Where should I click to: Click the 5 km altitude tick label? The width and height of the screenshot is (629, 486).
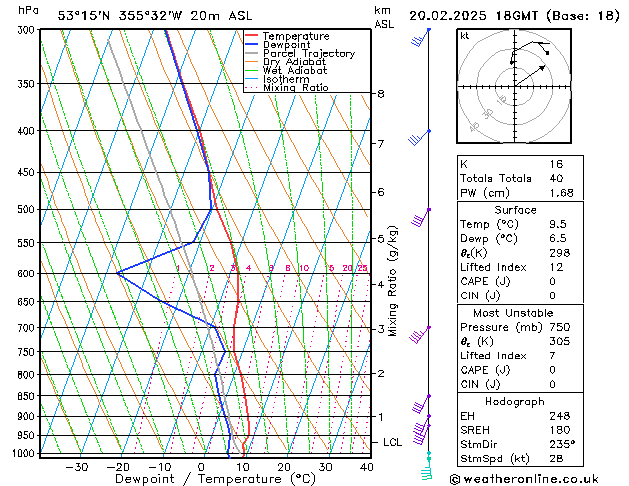point(381,239)
